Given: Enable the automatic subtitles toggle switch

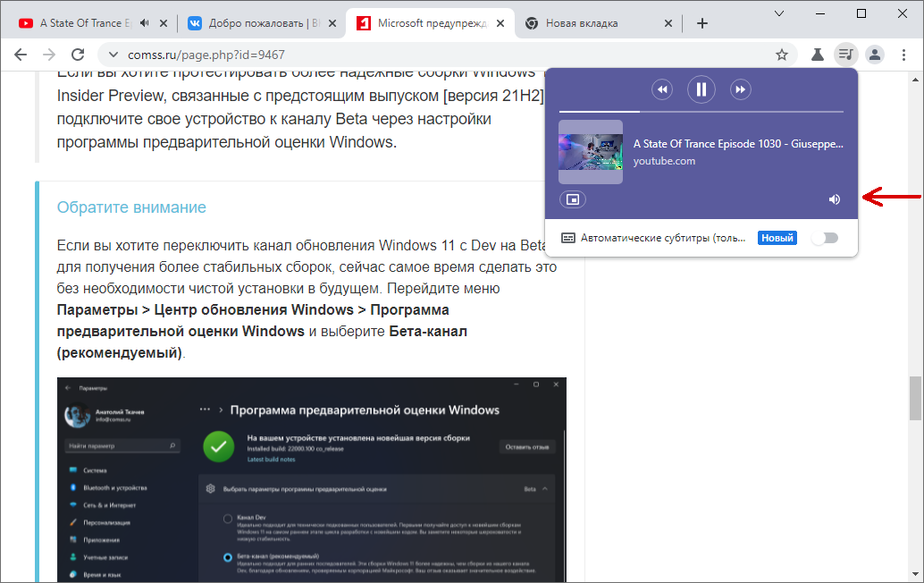Looking at the screenshot, I should pyautogui.click(x=825, y=237).
